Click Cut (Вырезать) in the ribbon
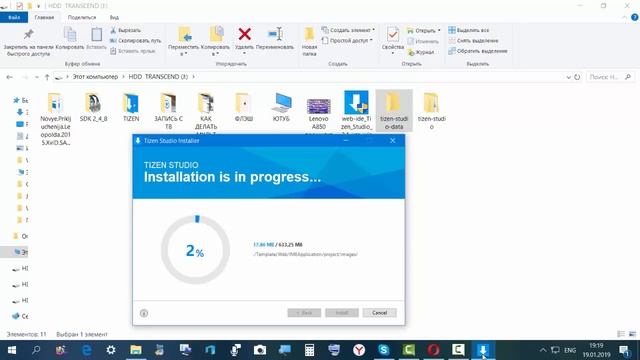 tap(125, 30)
